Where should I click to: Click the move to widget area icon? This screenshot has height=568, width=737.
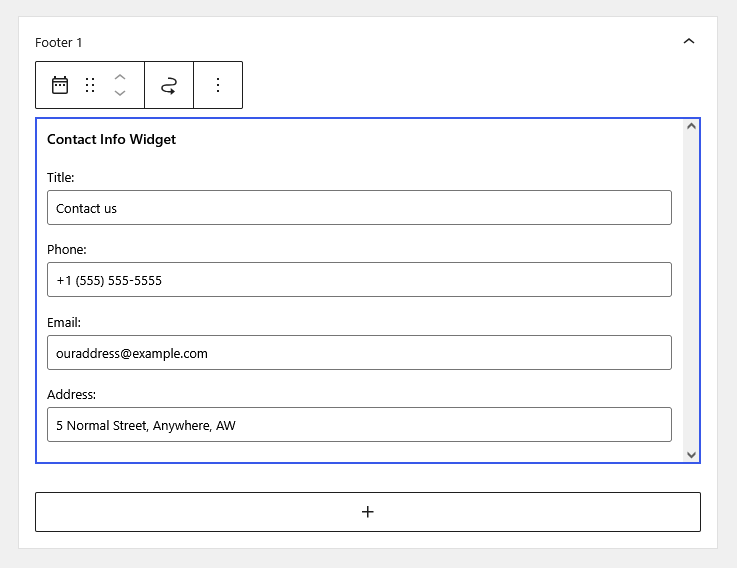pos(169,85)
